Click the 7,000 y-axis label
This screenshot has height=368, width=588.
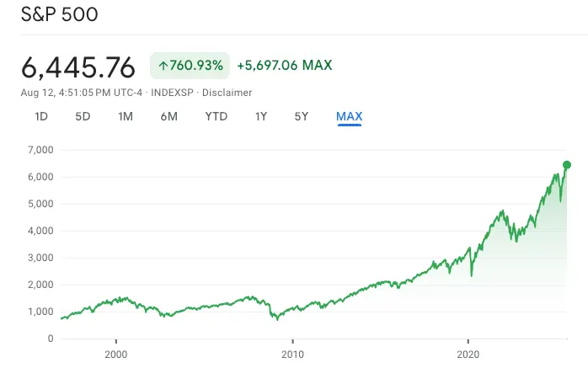[x=40, y=150]
